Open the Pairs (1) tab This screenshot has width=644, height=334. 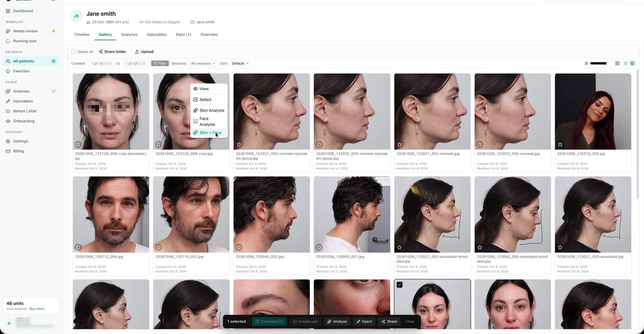tap(184, 35)
